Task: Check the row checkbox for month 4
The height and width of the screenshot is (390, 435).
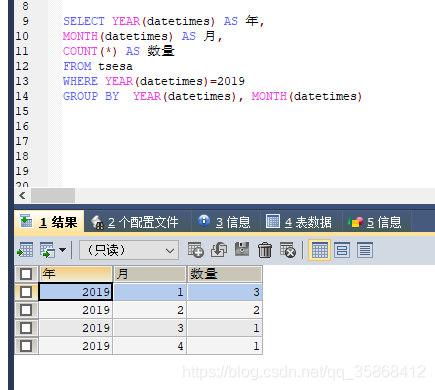Action: point(26,346)
